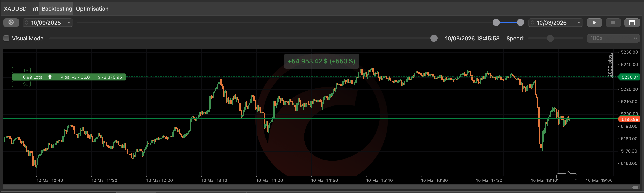
Task: Start the backtest with the play button
Action: pyautogui.click(x=594, y=23)
